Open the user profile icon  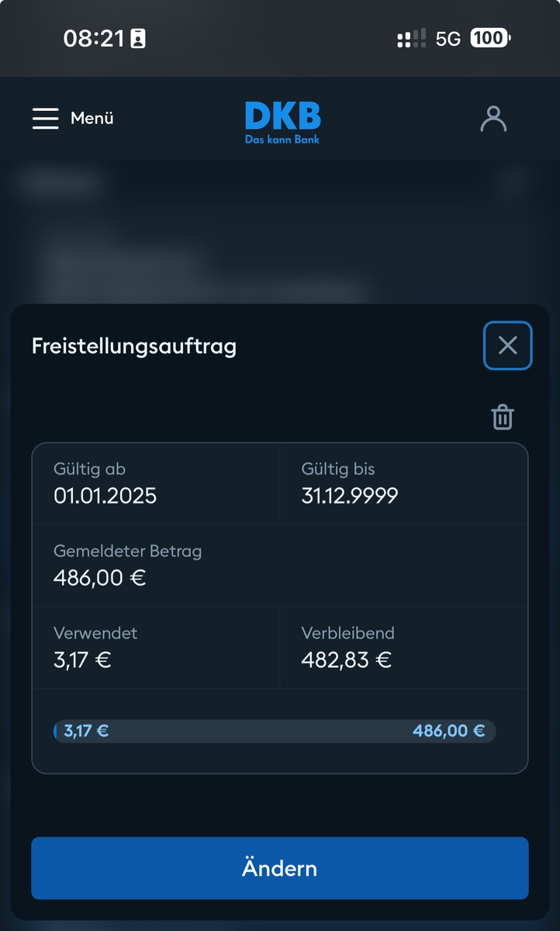[x=493, y=119]
